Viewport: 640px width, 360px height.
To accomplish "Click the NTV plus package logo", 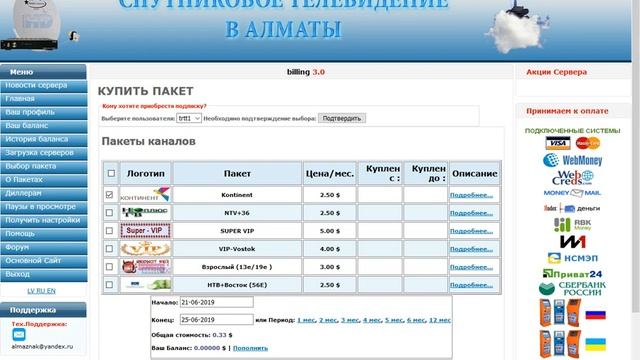I will coord(145,213).
